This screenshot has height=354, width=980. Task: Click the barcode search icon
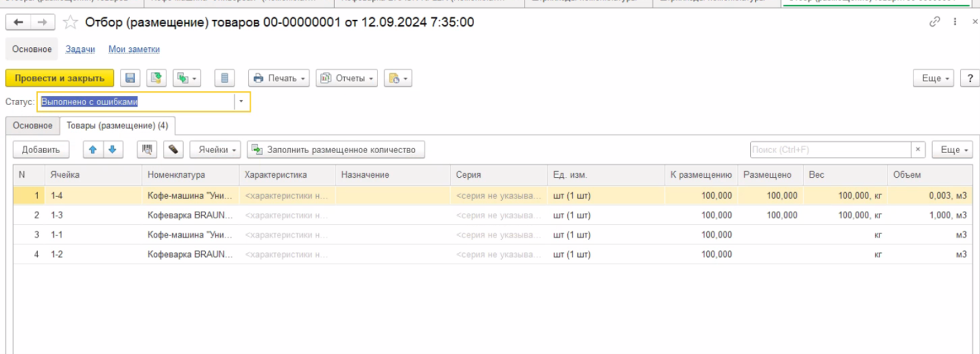point(147,150)
